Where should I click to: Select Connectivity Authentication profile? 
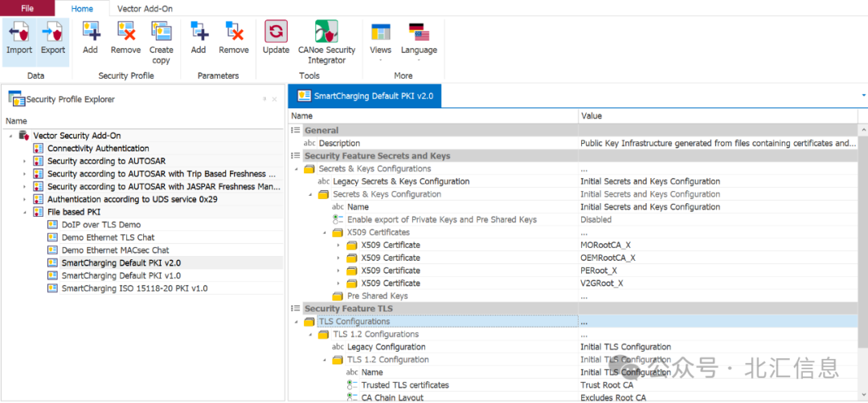98,149
